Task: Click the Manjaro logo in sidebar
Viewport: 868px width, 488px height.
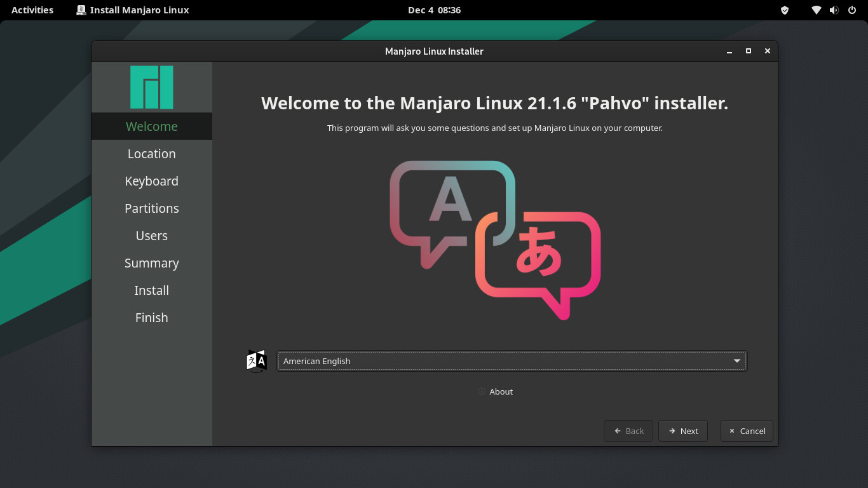Action: [x=151, y=87]
